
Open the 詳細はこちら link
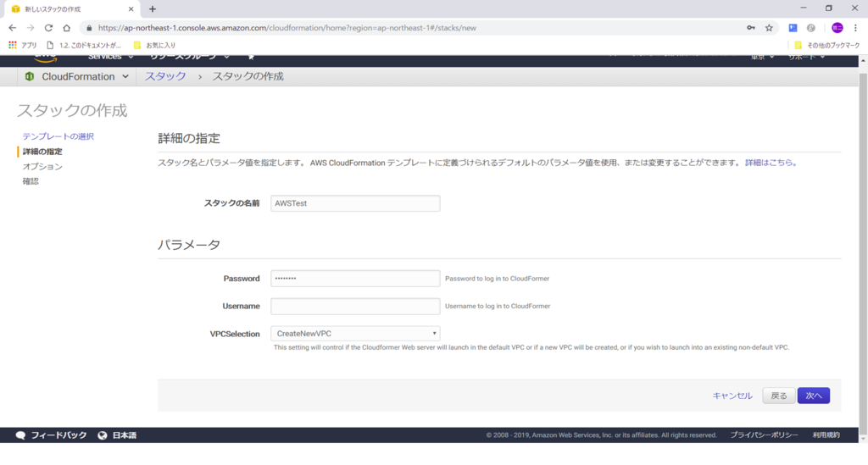coord(771,163)
